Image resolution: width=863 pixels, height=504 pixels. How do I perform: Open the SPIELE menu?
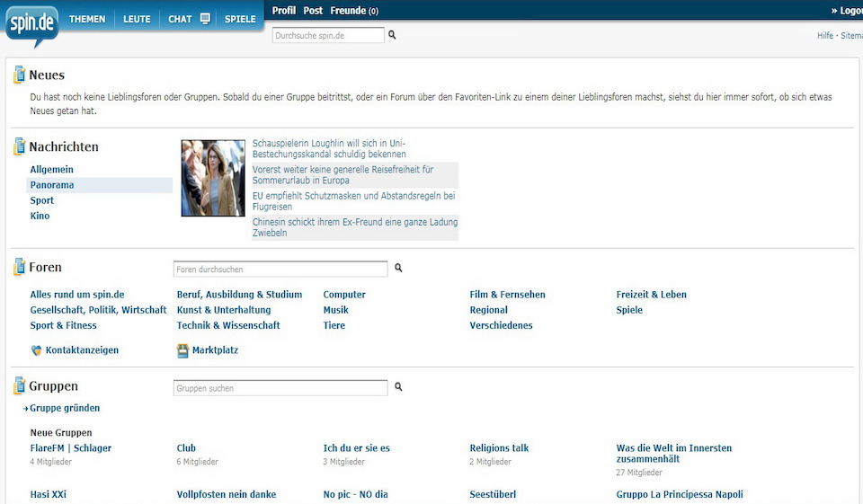coord(240,19)
